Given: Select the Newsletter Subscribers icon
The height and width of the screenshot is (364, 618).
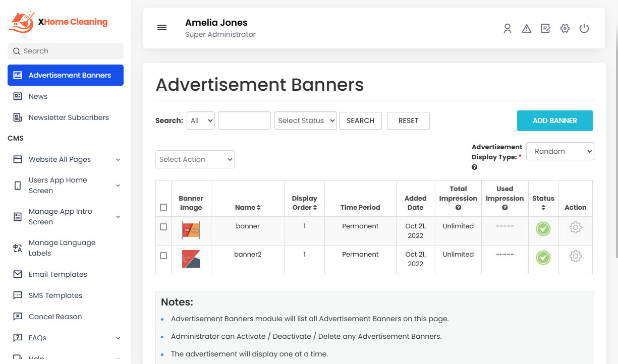Looking at the screenshot, I should pos(17,117).
